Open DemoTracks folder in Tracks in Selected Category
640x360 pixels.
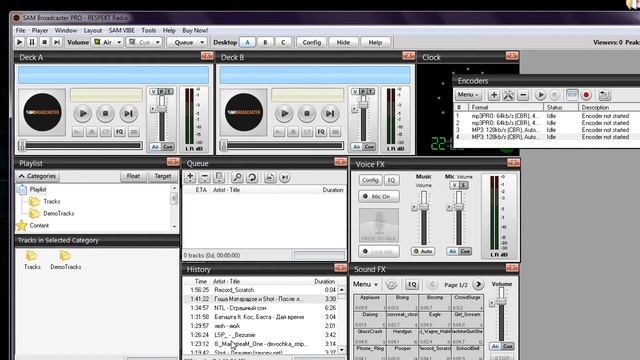pos(65,260)
